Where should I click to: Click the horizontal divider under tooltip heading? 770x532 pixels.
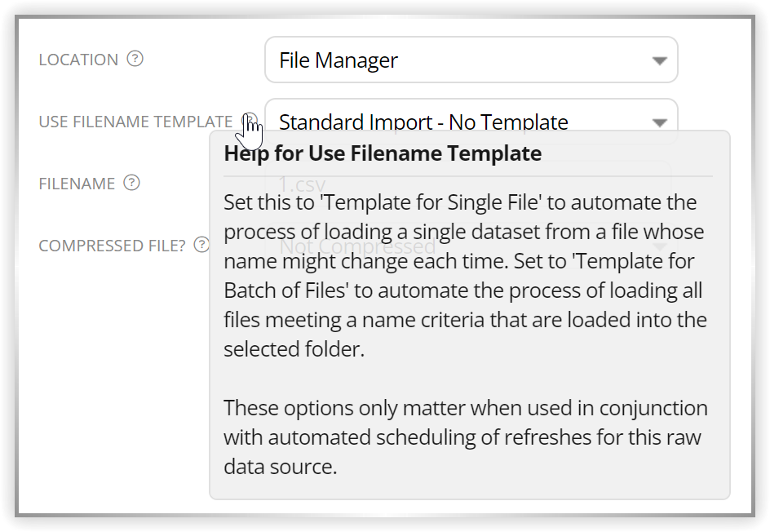click(x=468, y=176)
